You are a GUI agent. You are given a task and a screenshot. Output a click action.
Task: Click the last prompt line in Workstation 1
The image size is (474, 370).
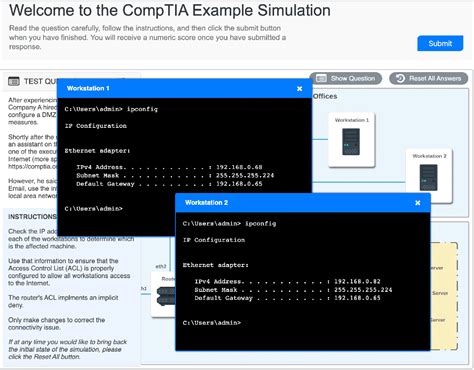click(94, 209)
